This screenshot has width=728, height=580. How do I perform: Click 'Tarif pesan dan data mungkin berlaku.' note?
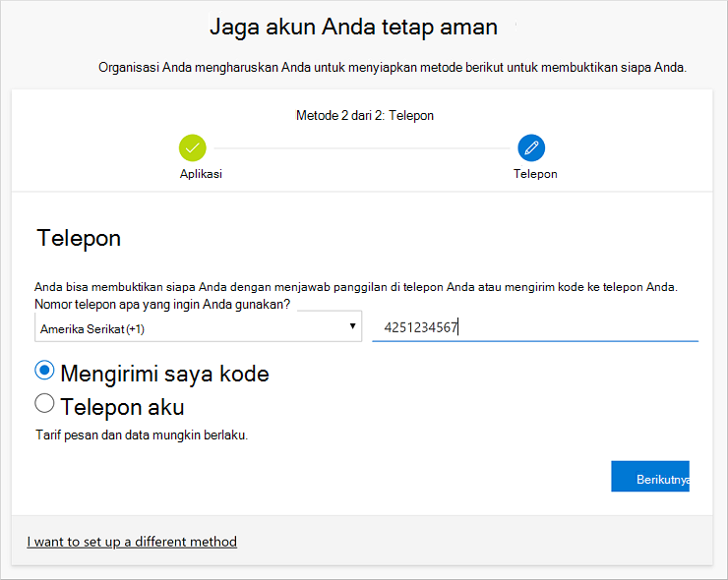tap(142, 435)
